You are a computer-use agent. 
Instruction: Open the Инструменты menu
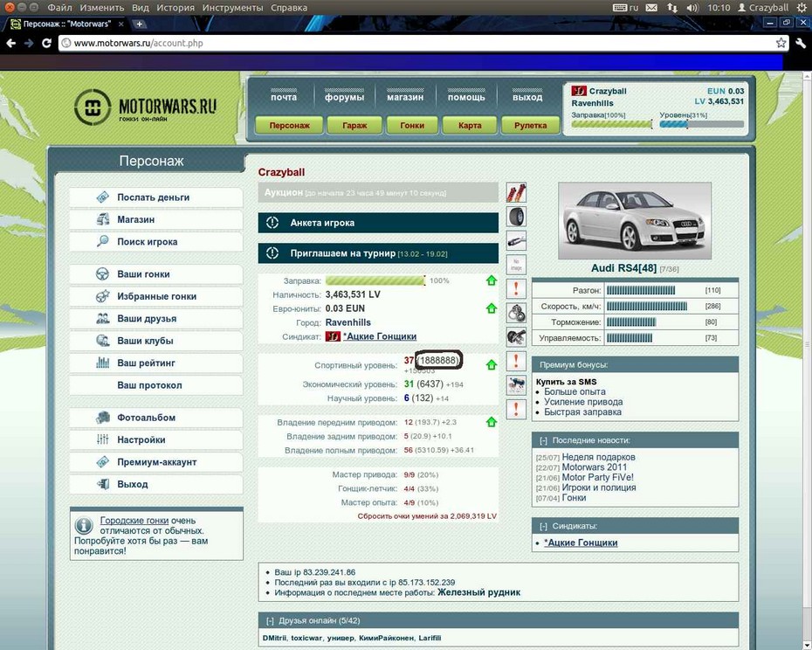click(232, 8)
